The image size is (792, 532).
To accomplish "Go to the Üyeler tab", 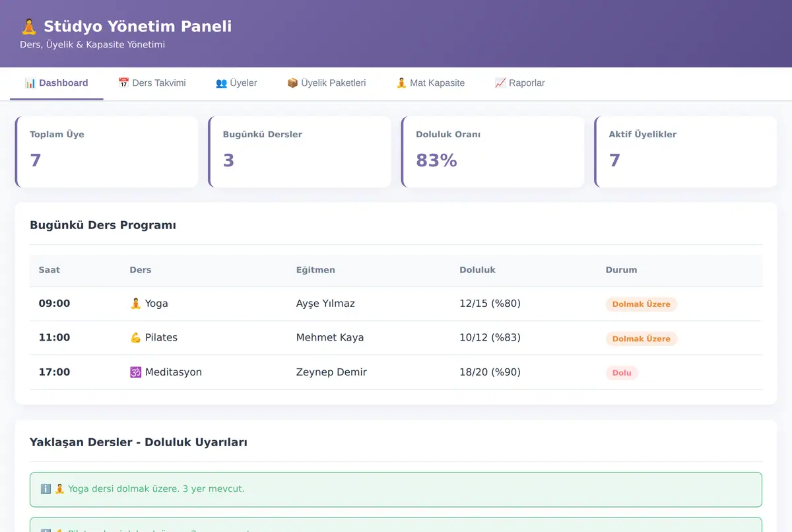I will (236, 83).
